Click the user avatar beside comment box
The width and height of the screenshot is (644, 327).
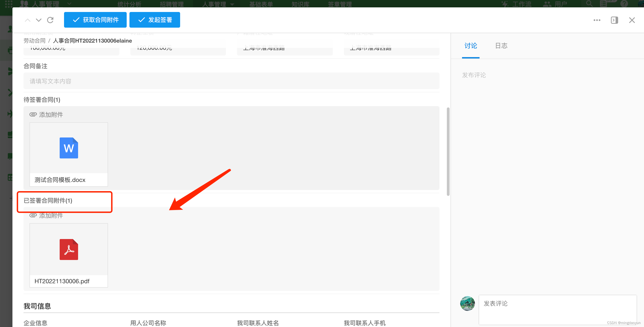pos(467,304)
